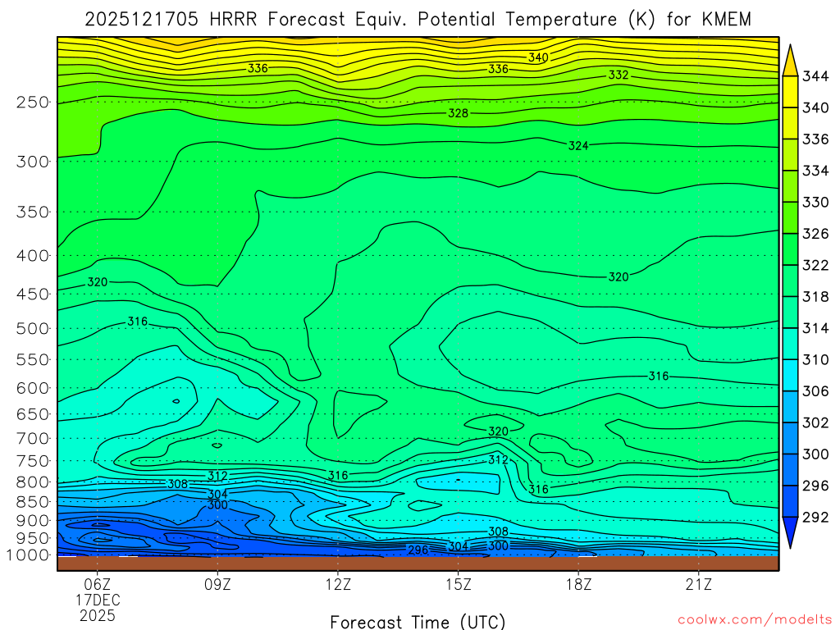Click the 340 colorbar value label
The height and width of the screenshot is (630, 840).
click(x=815, y=108)
